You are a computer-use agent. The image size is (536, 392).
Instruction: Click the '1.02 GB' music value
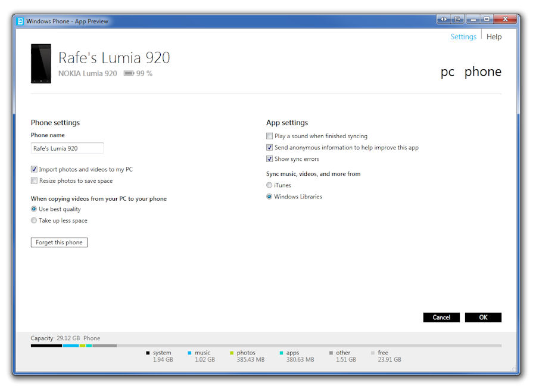point(205,359)
